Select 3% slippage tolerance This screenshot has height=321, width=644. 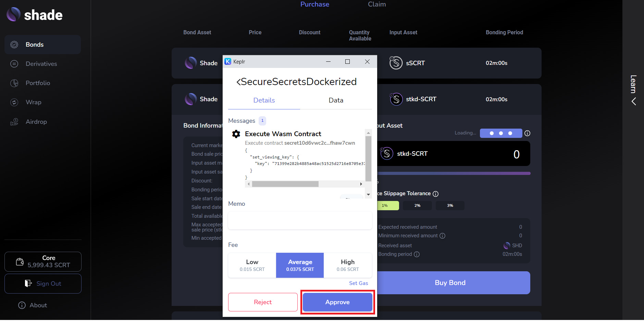450,205
